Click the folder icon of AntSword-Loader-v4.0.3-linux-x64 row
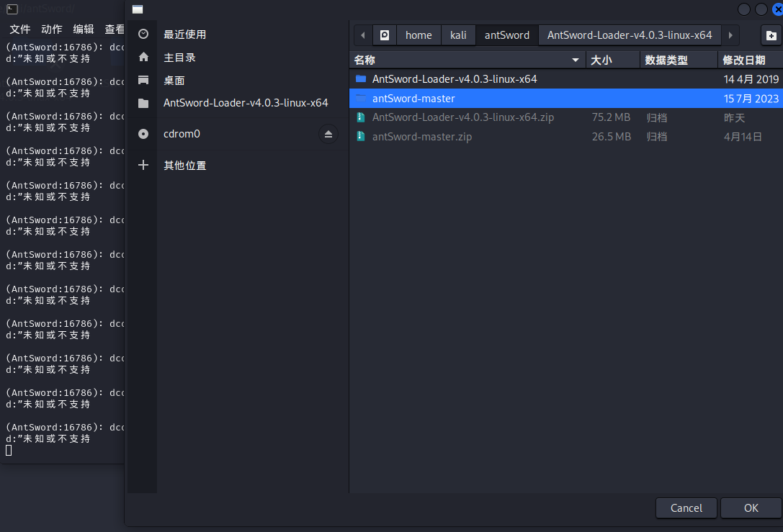The width and height of the screenshot is (783, 532). tap(361, 79)
